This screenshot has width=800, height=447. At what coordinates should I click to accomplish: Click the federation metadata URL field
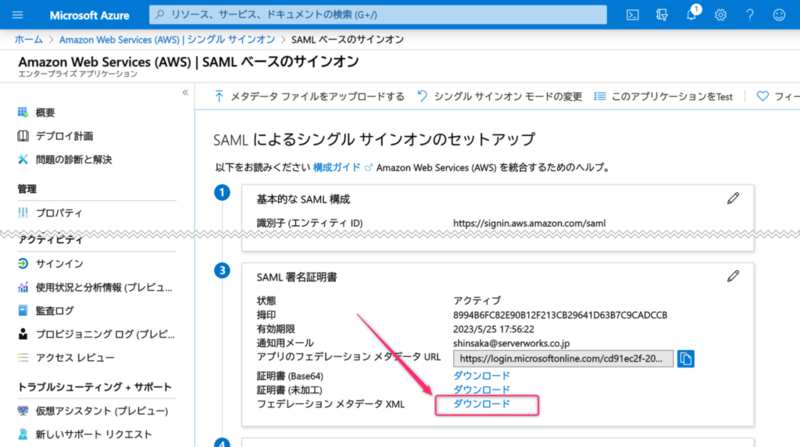(563, 359)
